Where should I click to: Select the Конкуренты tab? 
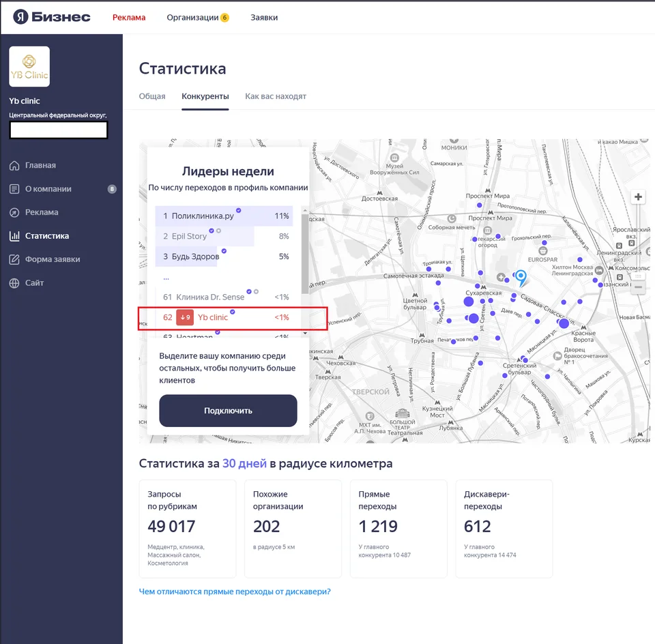[x=205, y=96]
